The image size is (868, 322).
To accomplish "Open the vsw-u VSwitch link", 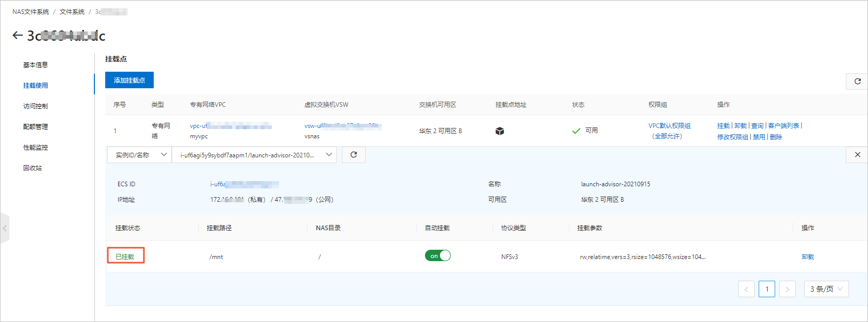I will point(342,126).
